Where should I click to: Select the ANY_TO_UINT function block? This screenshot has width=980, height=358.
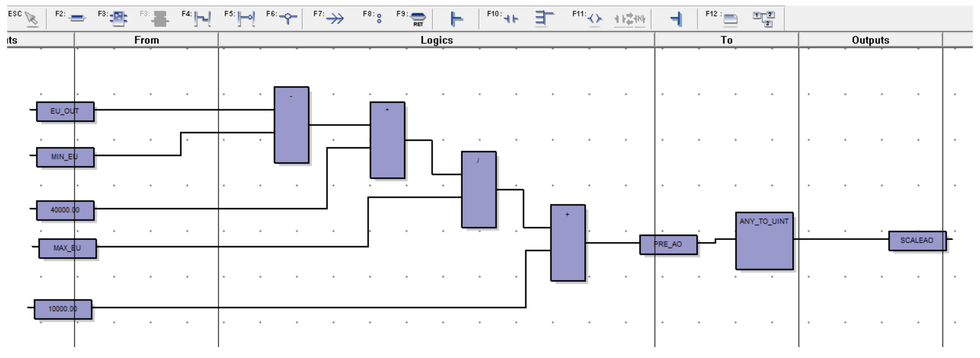tap(764, 241)
